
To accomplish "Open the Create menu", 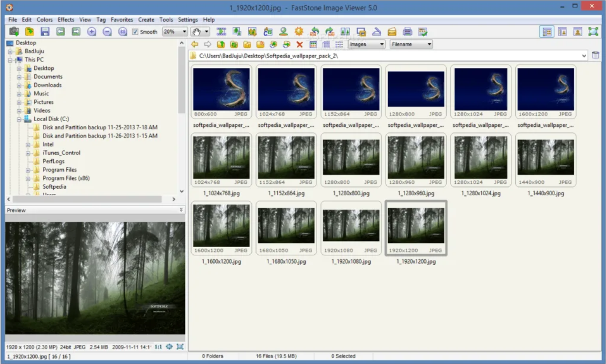I will [x=146, y=19].
